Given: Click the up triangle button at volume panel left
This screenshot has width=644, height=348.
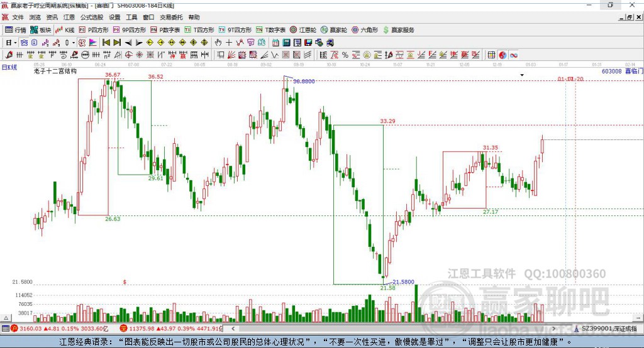Looking at the screenshot, I should click(x=6, y=318).
